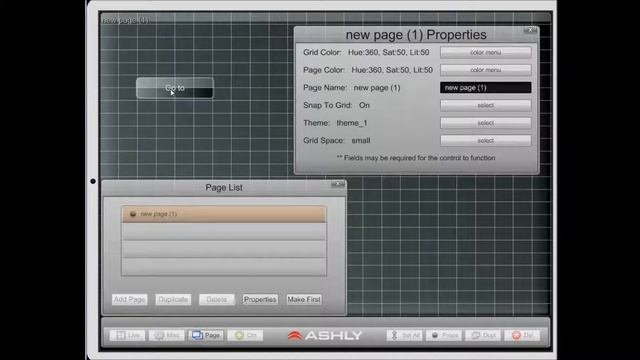The height and width of the screenshot is (360, 640).
Task: Click the Misc button in the bottom toolbar
Action: point(167,336)
